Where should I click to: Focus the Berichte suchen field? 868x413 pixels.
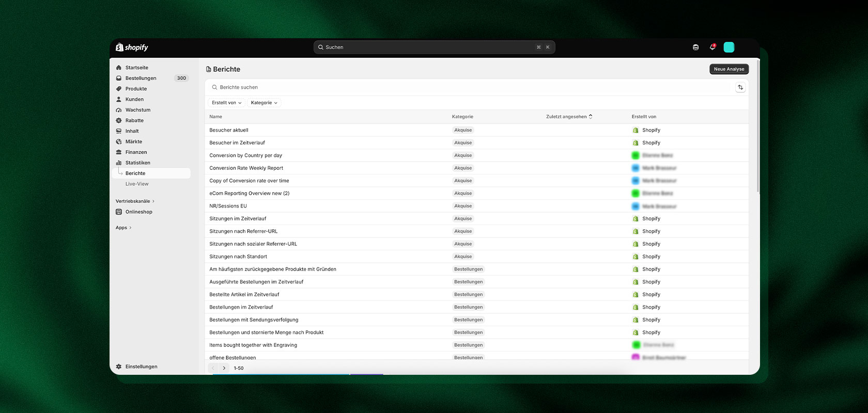coord(470,87)
